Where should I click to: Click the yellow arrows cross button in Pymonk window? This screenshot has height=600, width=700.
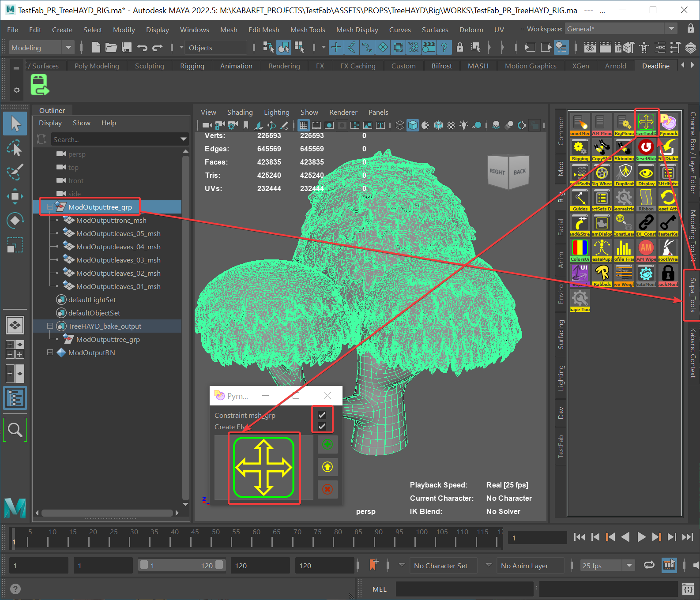point(264,468)
